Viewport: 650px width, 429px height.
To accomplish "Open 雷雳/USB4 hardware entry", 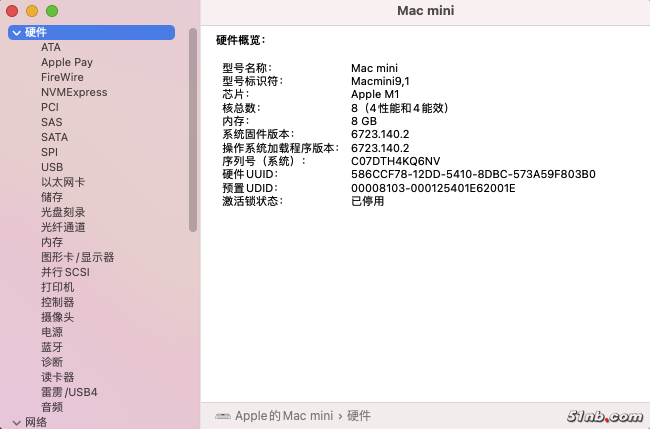I will click(69, 392).
